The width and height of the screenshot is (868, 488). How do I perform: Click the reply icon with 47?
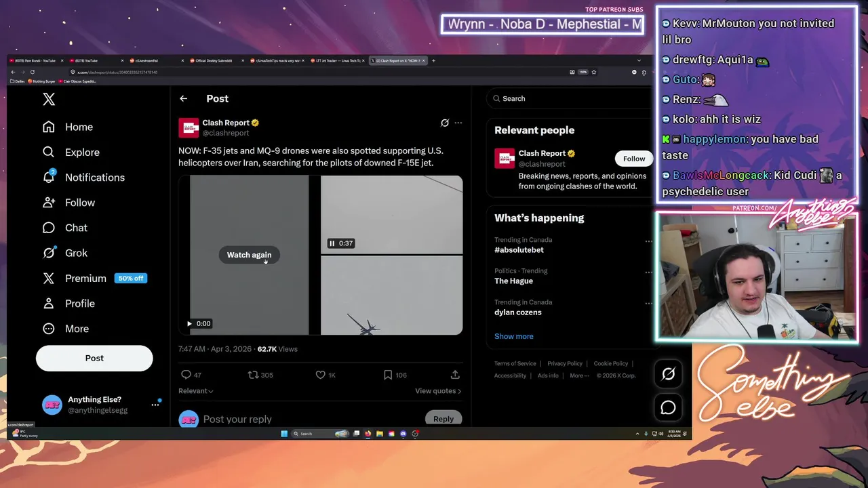186,375
